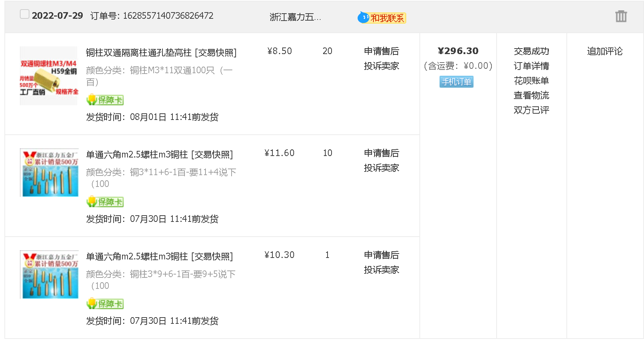
Task: Click the 手机订单 badge
Action: 456,82
